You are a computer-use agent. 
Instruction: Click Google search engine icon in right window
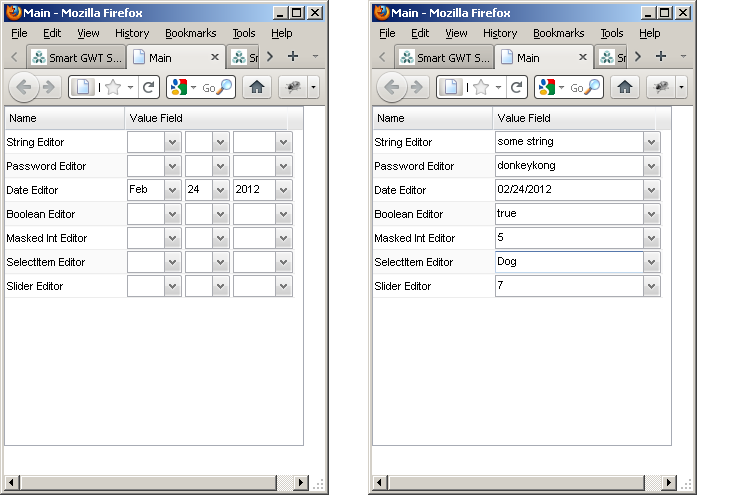[546, 87]
